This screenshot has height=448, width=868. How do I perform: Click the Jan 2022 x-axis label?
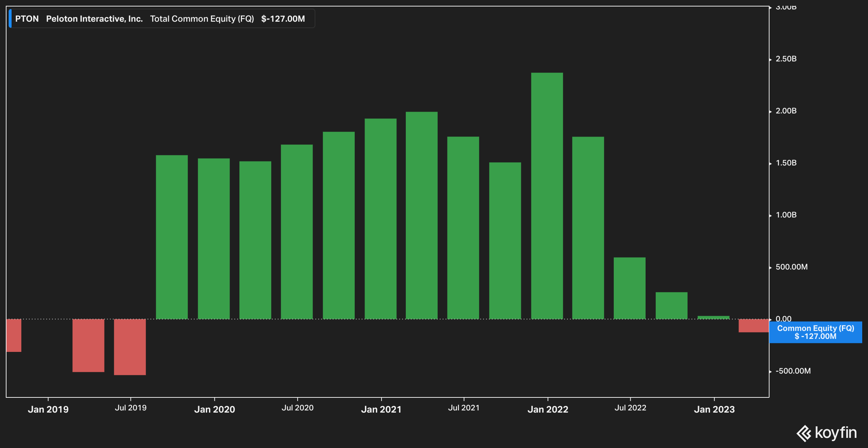(x=548, y=409)
